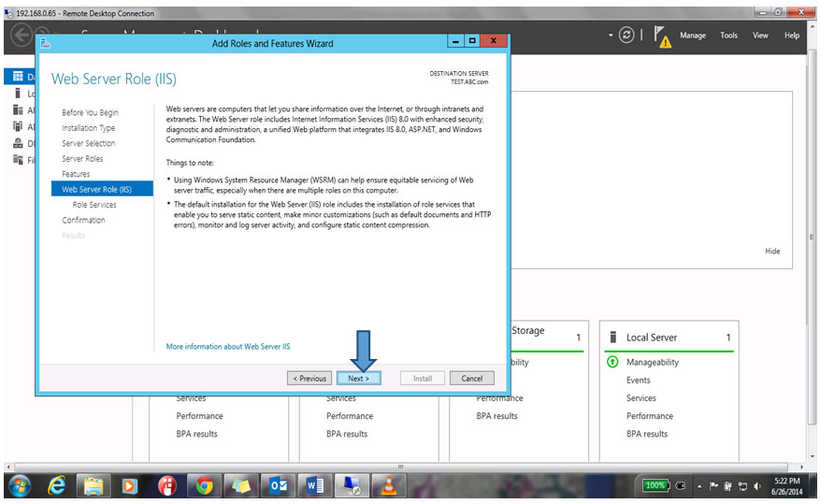Open Sticky Notes from the taskbar
Viewport: 820px width, 504px height.
pos(241,487)
